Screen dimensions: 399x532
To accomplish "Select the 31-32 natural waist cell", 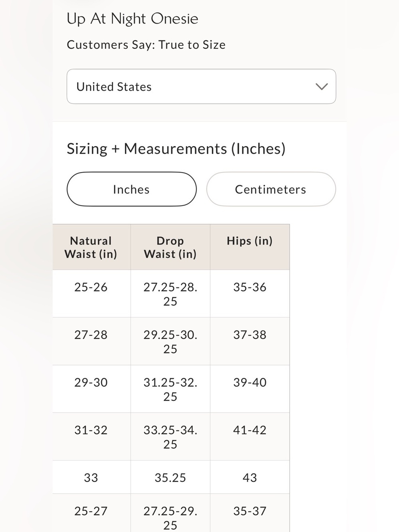I will coord(91,437).
